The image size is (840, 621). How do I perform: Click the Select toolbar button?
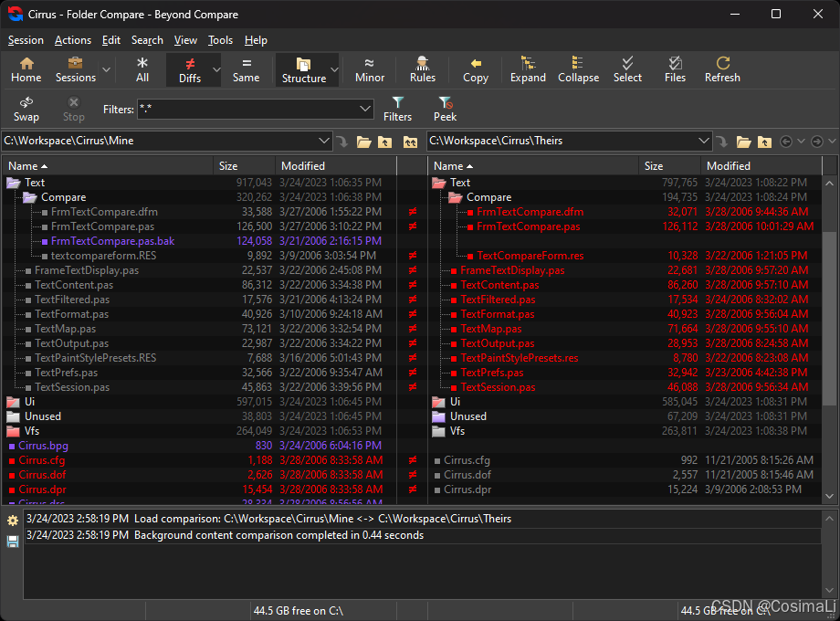[627, 69]
